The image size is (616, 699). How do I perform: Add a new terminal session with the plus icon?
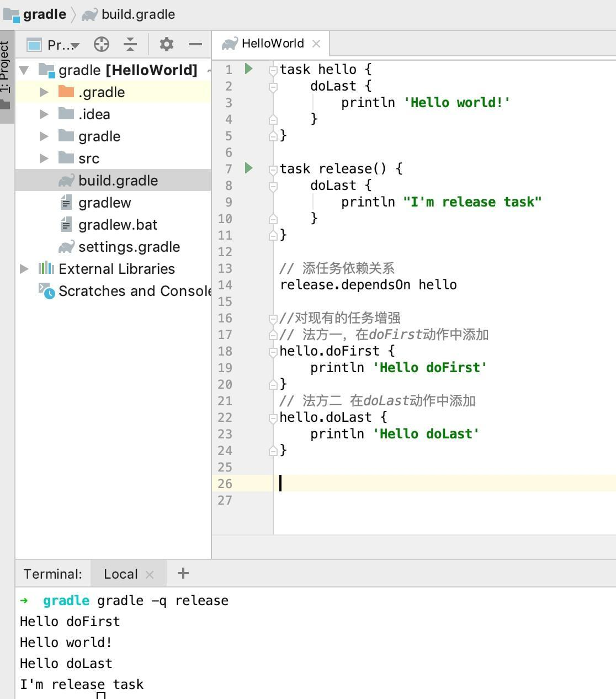(183, 574)
